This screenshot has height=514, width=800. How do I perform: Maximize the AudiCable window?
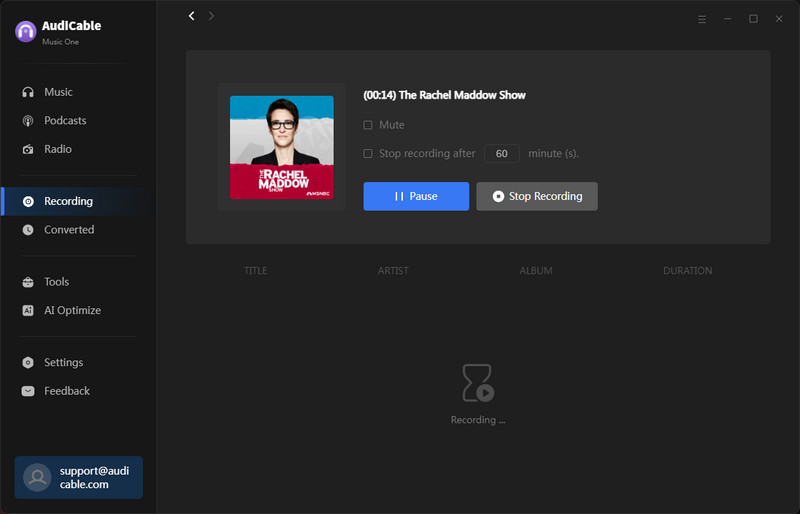tap(753, 19)
